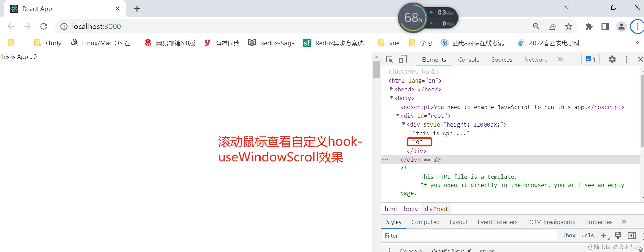644x252 pixels.
Task: Toggle the device toolbar icon
Action: click(403, 60)
